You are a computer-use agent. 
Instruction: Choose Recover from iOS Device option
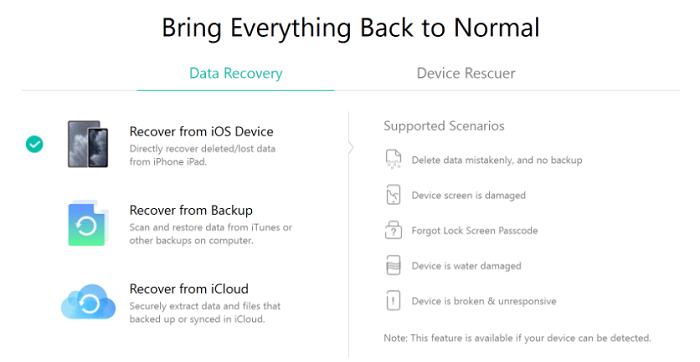(x=201, y=132)
